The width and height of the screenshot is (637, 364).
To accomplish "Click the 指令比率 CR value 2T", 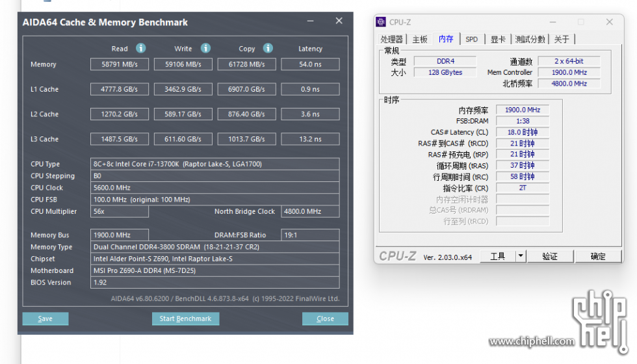I will click(523, 188).
